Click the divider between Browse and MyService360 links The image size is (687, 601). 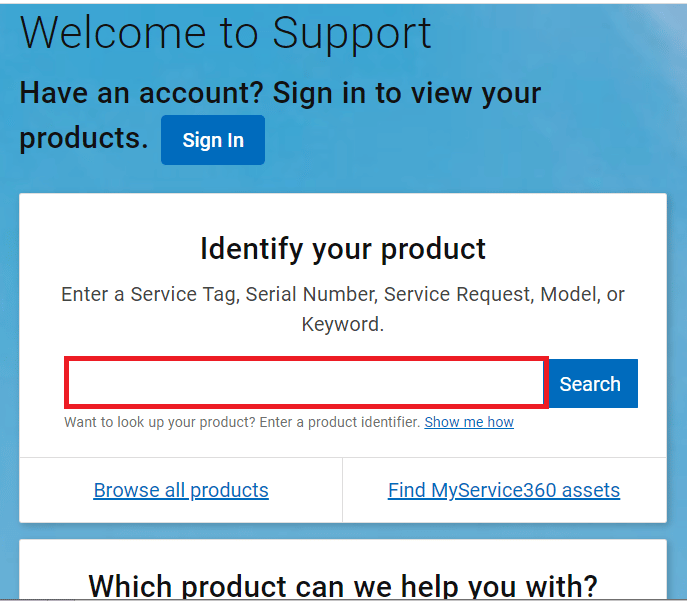(342, 490)
